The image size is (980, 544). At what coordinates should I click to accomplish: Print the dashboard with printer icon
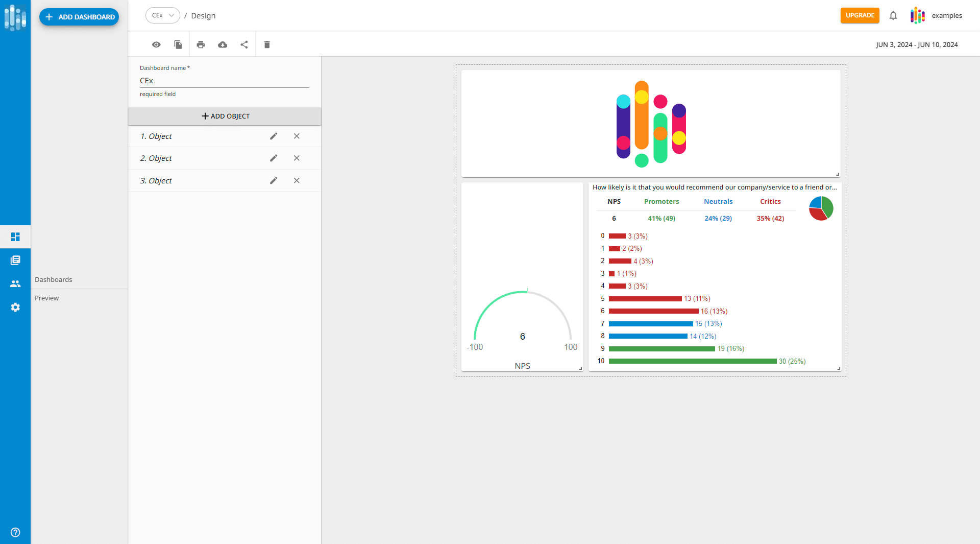click(201, 45)
